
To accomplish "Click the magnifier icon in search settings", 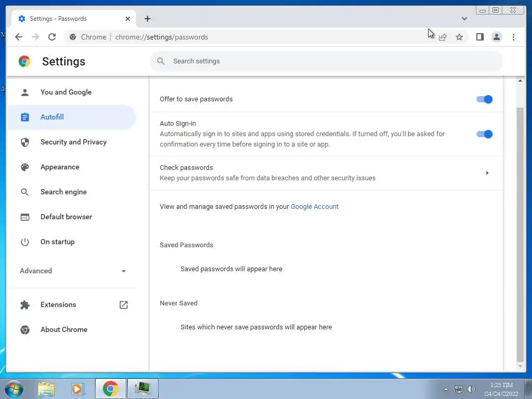I will [161, 61].
